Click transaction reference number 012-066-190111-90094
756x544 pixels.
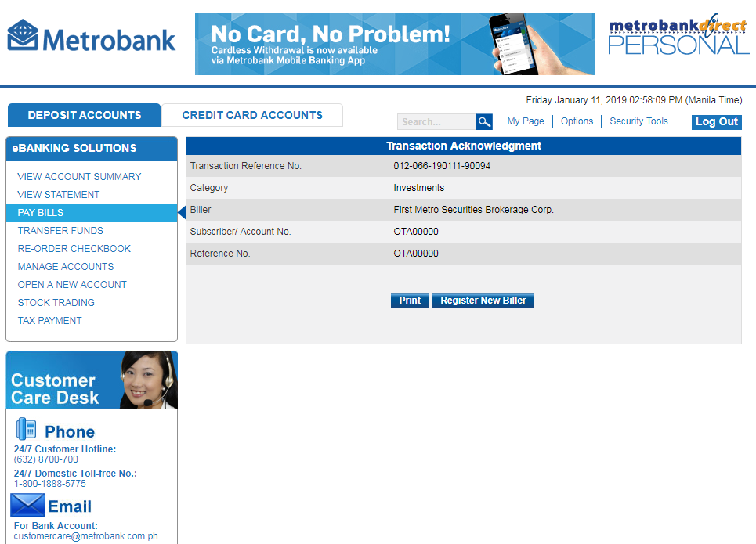click(x=442, y=166)
